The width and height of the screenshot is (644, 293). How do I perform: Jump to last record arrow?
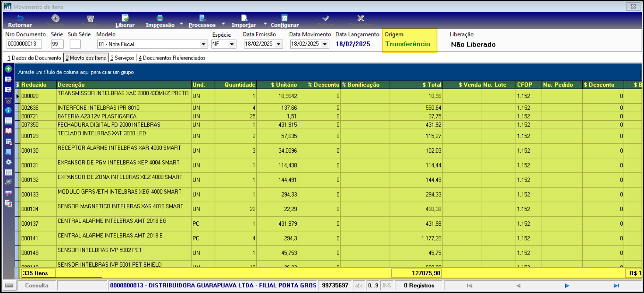pyautogui.click(x=616, y=286)
